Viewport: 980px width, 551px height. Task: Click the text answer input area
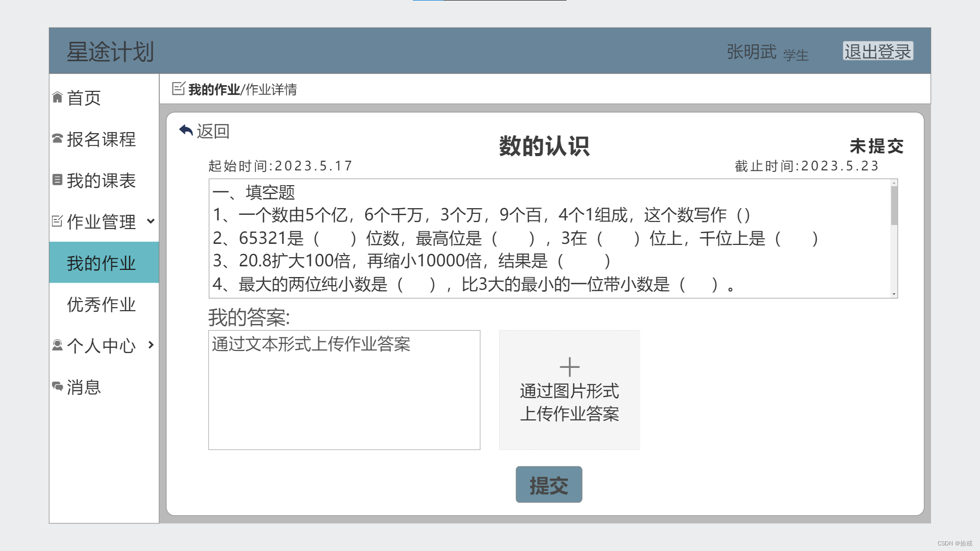click(x=344, y=390)
